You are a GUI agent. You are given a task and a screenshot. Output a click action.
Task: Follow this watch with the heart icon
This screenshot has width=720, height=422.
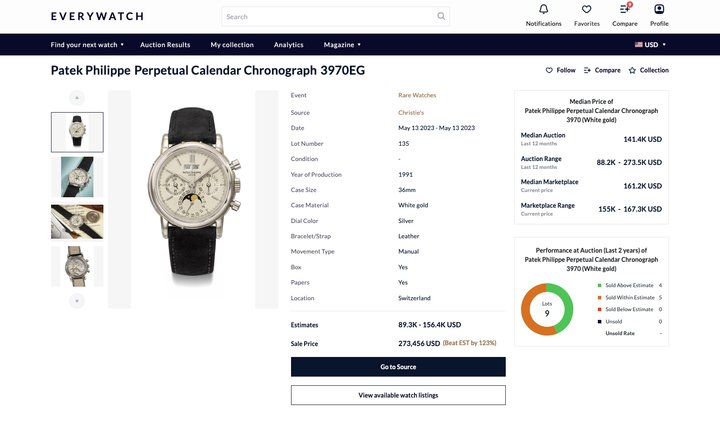click(560, 70)
